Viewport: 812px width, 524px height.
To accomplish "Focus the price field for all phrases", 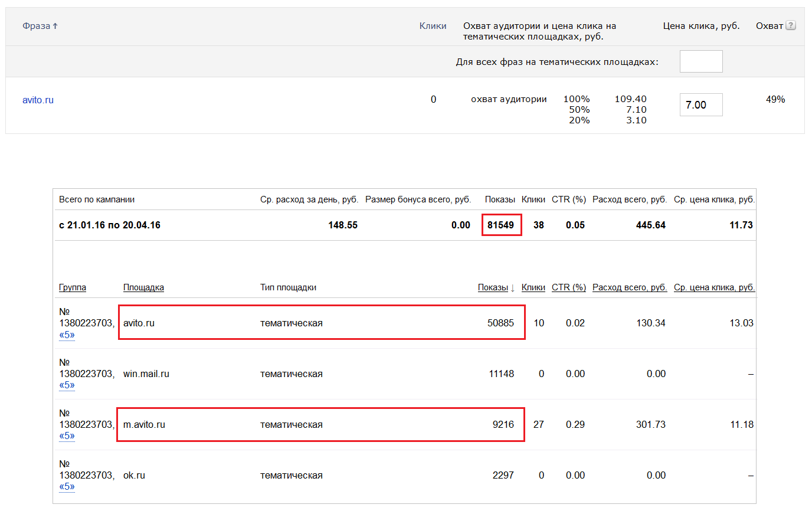I will [x=700, y=61].
